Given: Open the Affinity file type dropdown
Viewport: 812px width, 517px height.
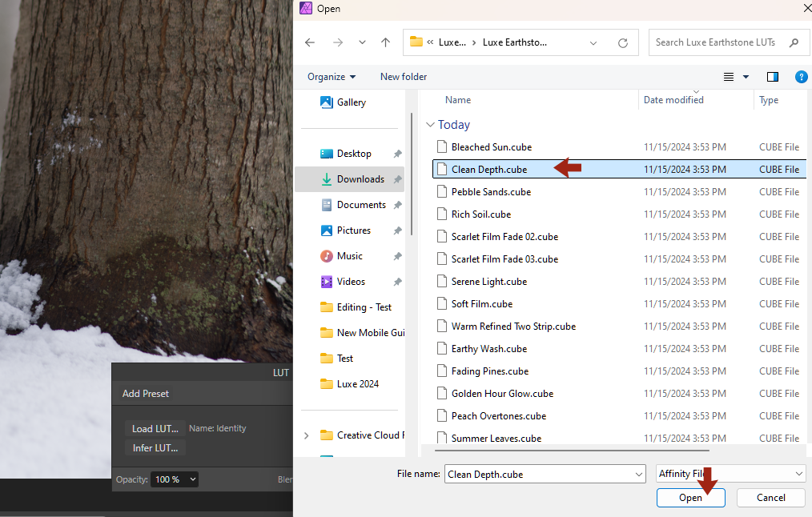Looking at the screenshot, I should coord(730,473).
